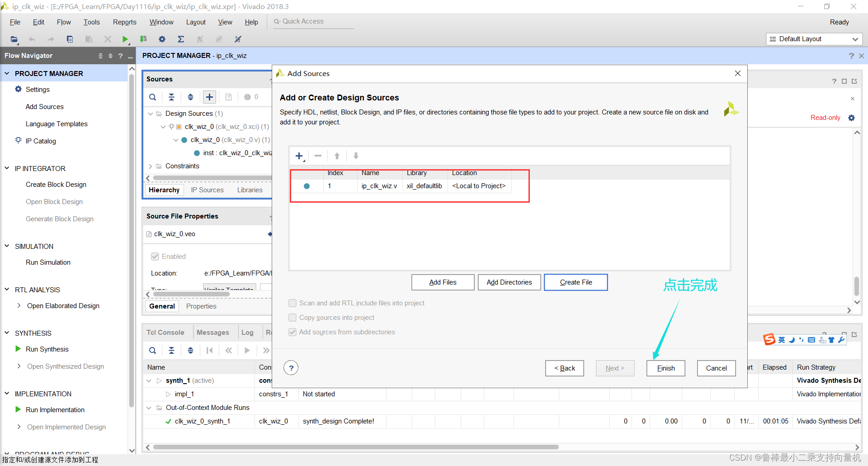Click the Sogou input method S icon
Screen dimensions: 868x466
coord(769,339)
